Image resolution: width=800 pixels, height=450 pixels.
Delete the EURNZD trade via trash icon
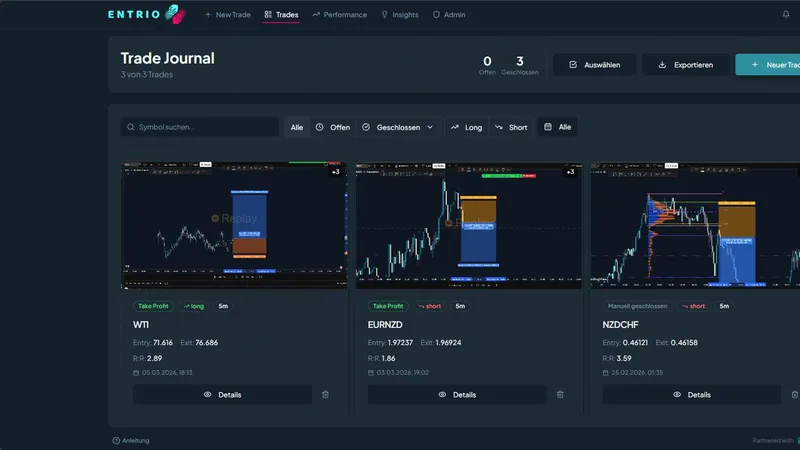(x=560, y=394)
